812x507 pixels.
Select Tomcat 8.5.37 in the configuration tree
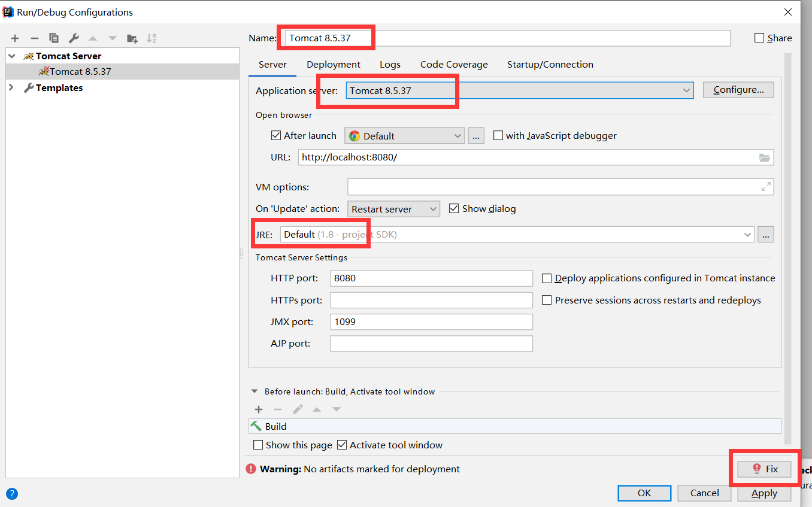click(x=122, y=71)
